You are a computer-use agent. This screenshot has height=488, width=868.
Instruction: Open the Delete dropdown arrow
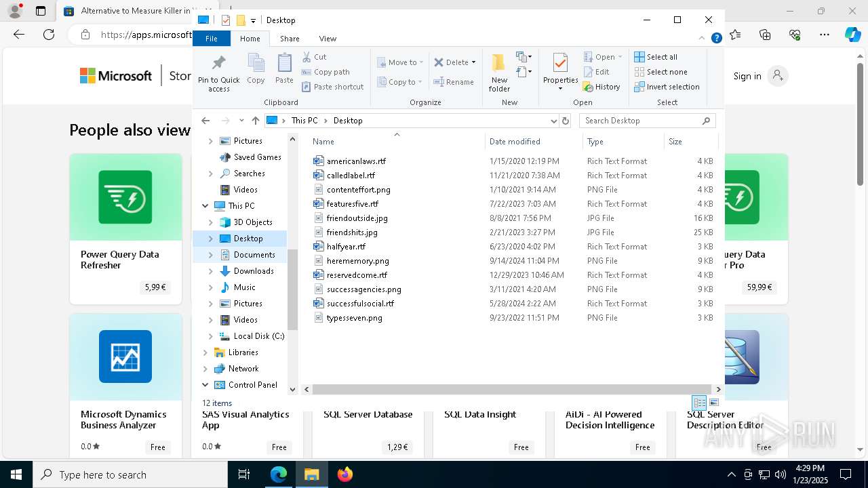pyautogui.click(x=473, y=62)
